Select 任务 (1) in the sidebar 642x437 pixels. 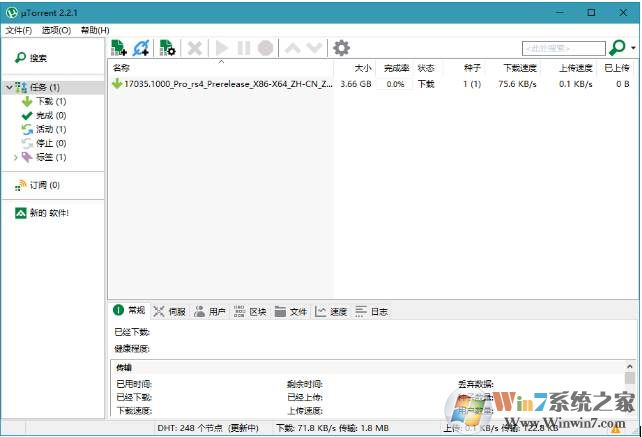(45, 87)
